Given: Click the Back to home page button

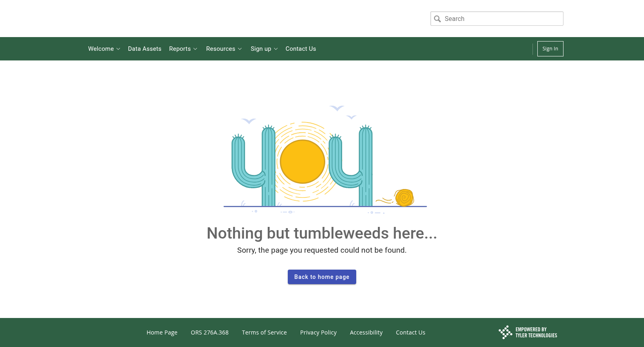Looking at the screenshot, I should click(x=322, y=277).
